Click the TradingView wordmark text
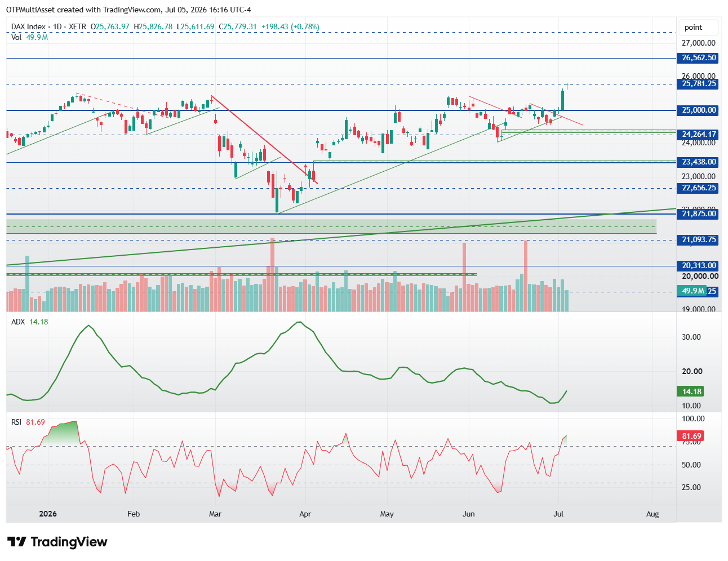This screenshot has height=561, width=728. pos(69,542)
